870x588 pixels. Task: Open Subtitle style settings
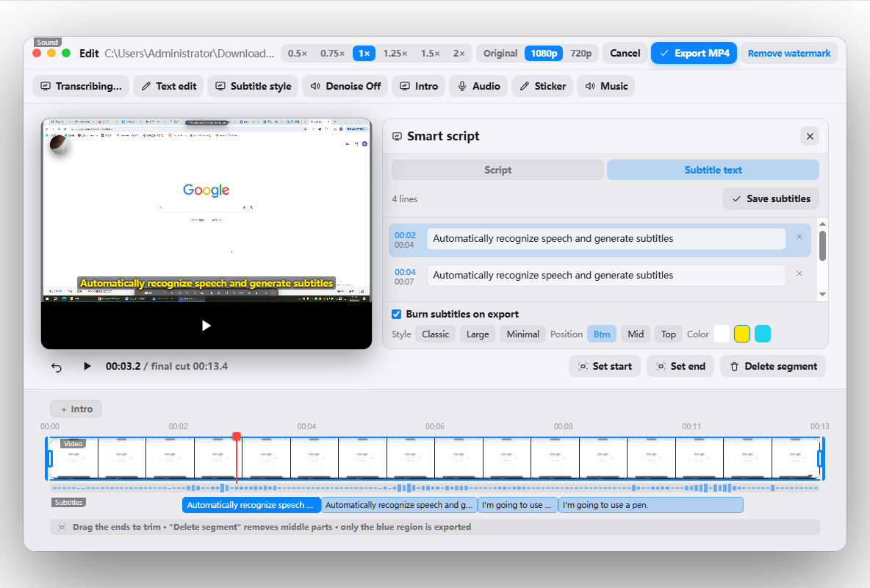tap(253, 86)
